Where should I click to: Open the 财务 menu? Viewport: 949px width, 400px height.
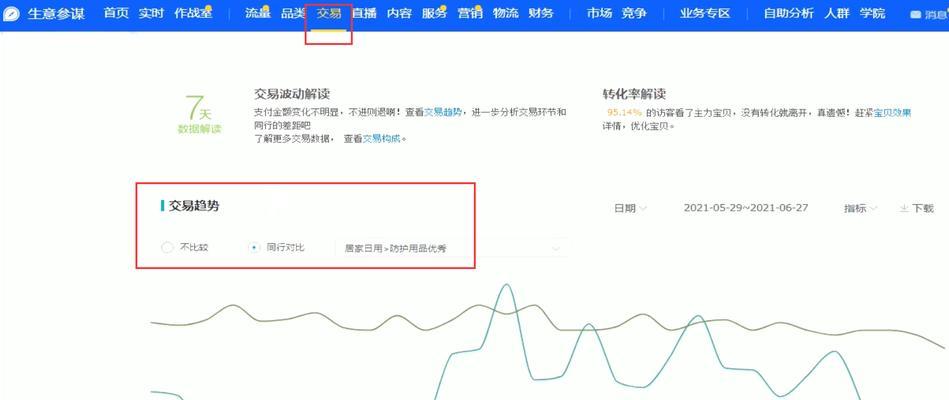tap(540, 13)
